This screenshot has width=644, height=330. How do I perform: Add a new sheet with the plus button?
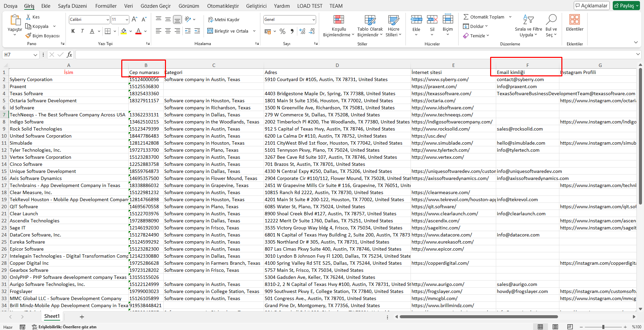[x=82, y=317]
